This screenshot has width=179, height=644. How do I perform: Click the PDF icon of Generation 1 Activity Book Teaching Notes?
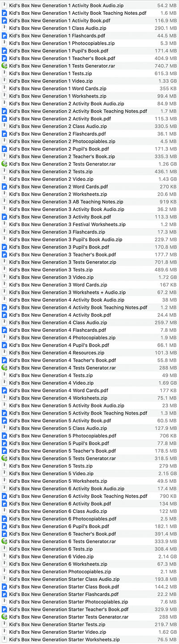4,13
